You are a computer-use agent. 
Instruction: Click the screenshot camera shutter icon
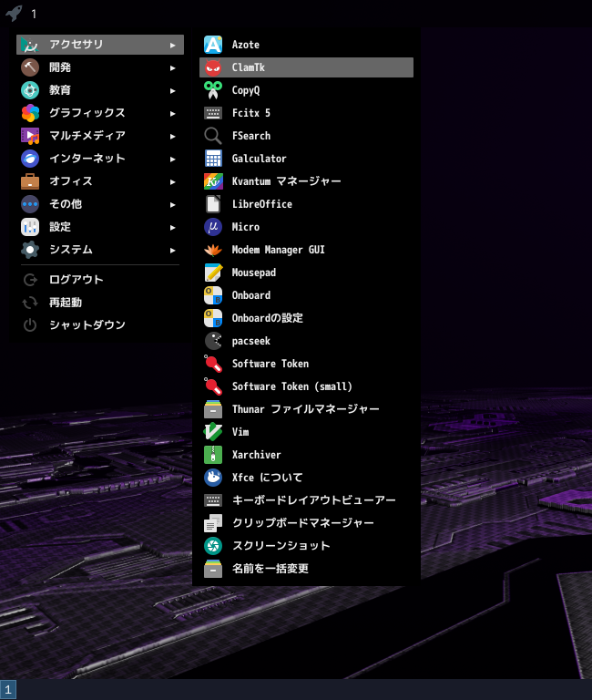pyautogui.click(x=213, y=546)
